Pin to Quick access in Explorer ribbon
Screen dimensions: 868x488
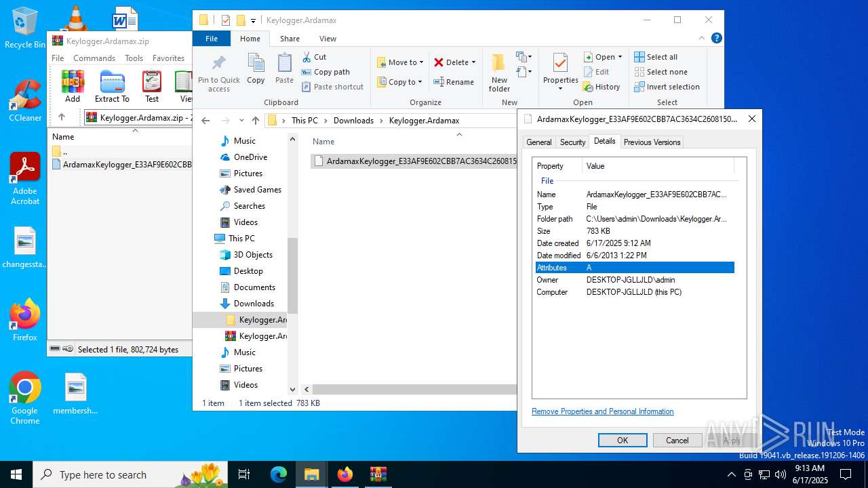(x=218, y=73)
